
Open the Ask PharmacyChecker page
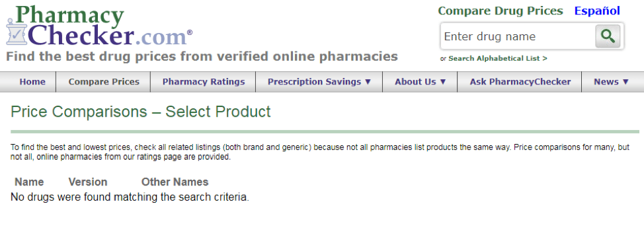click(x=520, y=82)
